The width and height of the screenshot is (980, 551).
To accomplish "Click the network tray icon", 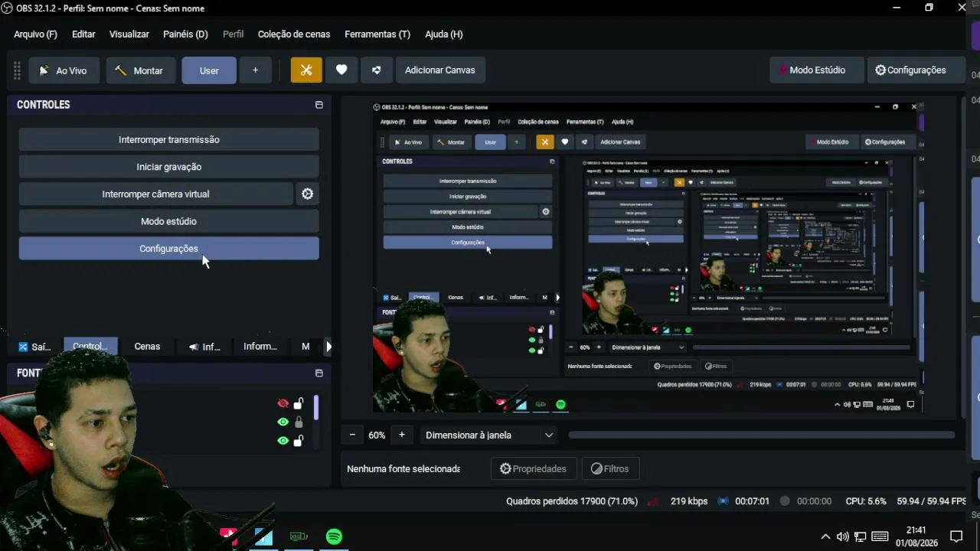I will point(861,536).
